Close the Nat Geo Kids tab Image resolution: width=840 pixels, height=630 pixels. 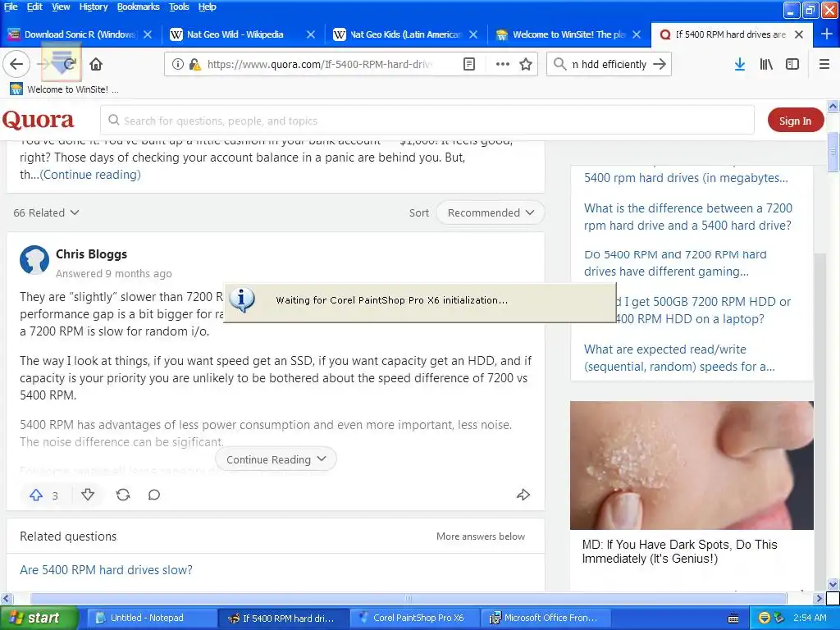(x=473, y=34)
